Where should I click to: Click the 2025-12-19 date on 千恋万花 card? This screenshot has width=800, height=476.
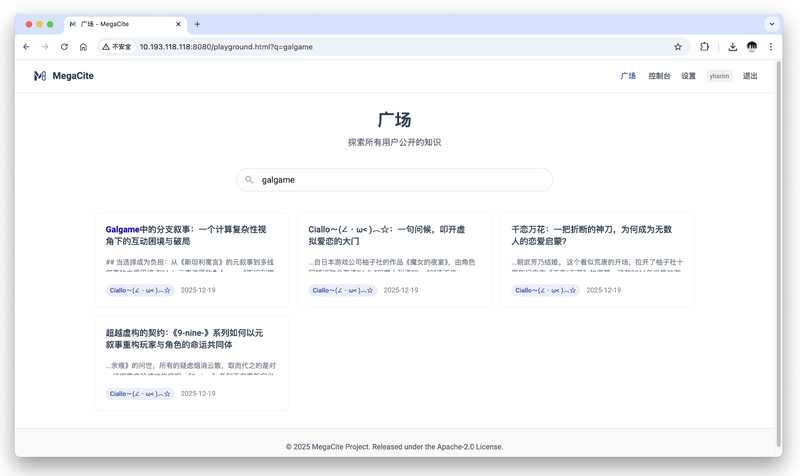[x=604, y=290]
